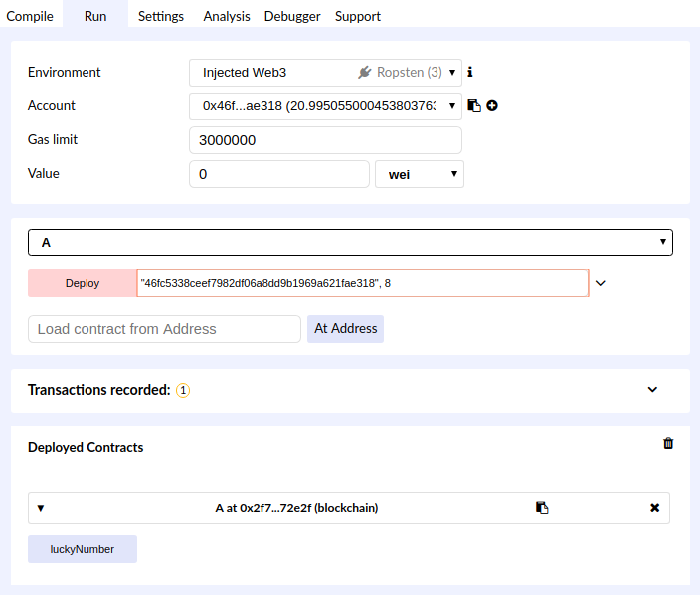Click the environment info icon
Image resolution: width=700 pixels, height=595 pixels.
470,73
